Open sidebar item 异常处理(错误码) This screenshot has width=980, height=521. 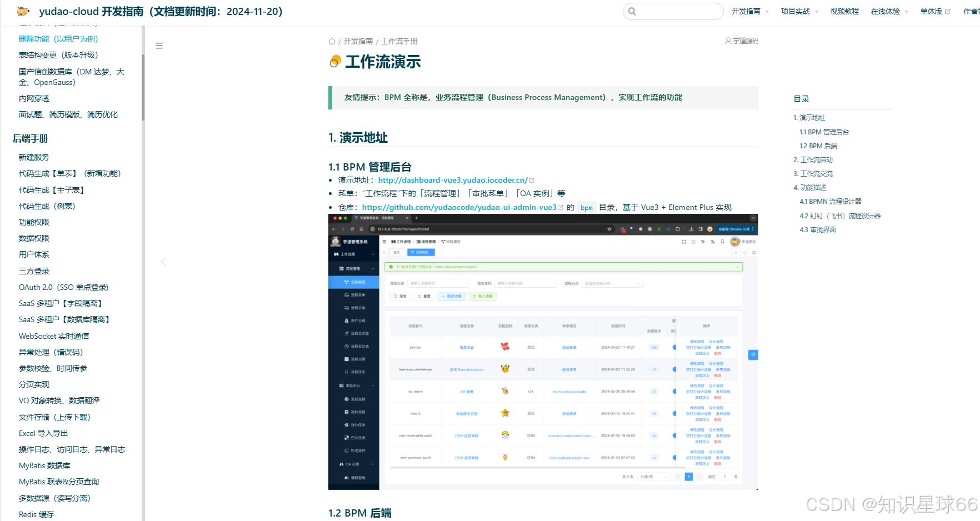[51, 352]
